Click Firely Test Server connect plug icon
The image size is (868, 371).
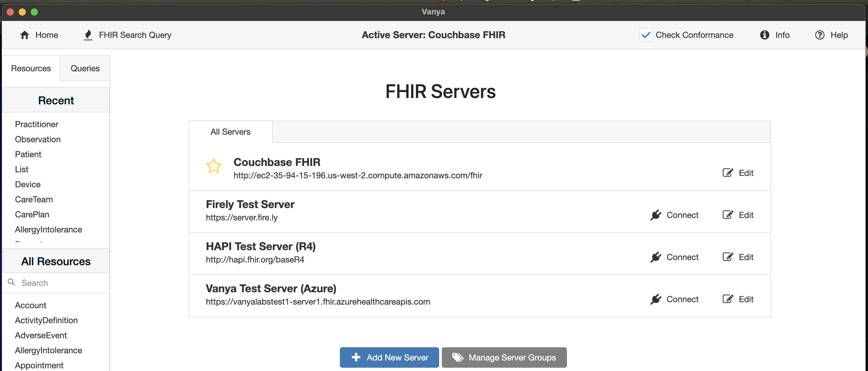[656, 215]
